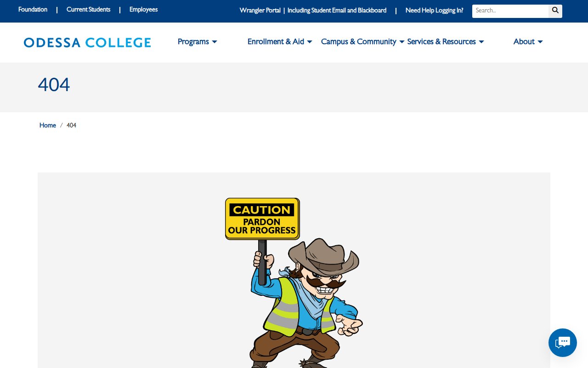Open Services & Resources menu

(x=446, y=41)
